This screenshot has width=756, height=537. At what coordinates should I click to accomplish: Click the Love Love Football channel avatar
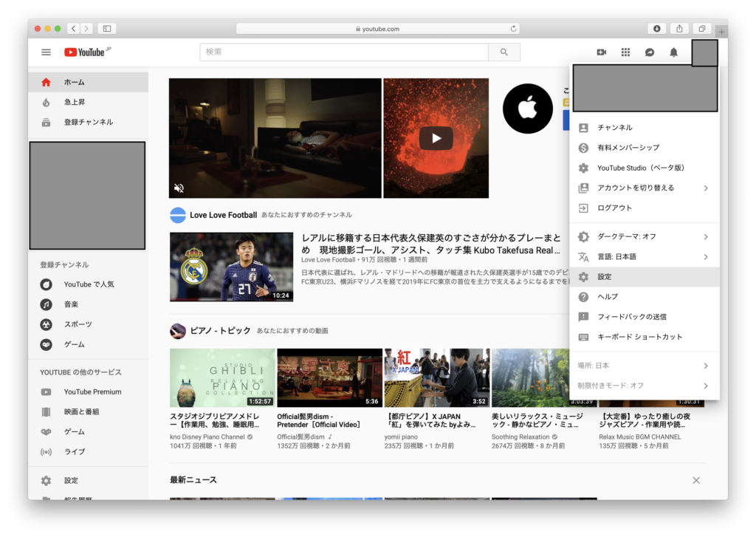point(177,215)
